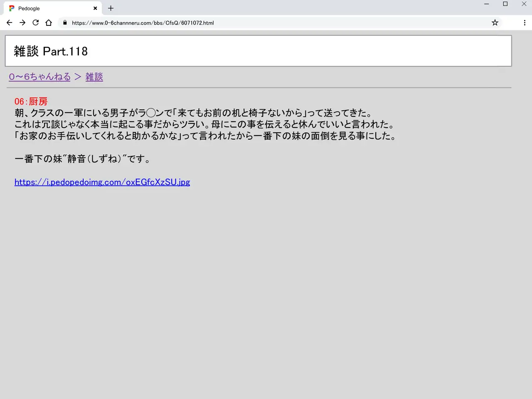Click the first line of the post text
Viewport: 532px width, 399px height.
[x=193, y=113]
